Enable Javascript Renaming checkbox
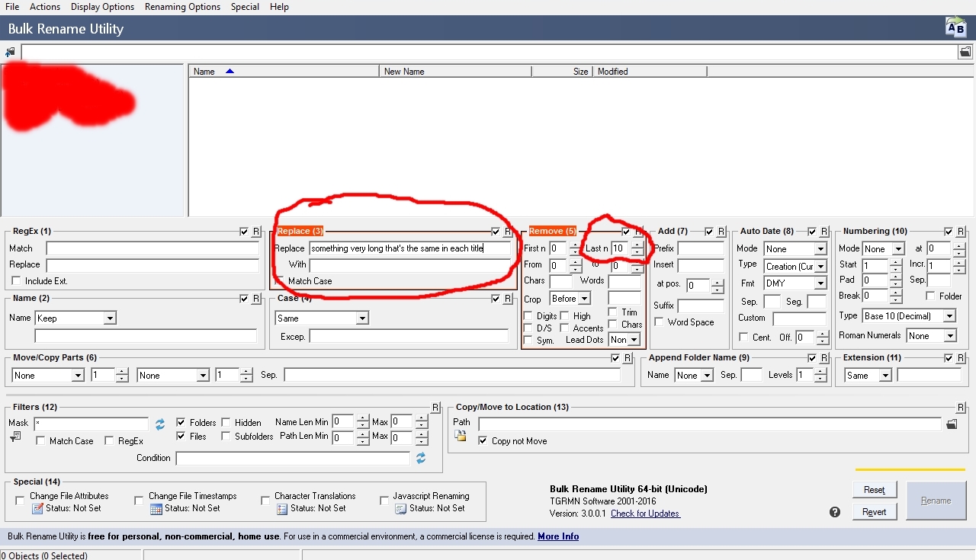 (384, 501)
